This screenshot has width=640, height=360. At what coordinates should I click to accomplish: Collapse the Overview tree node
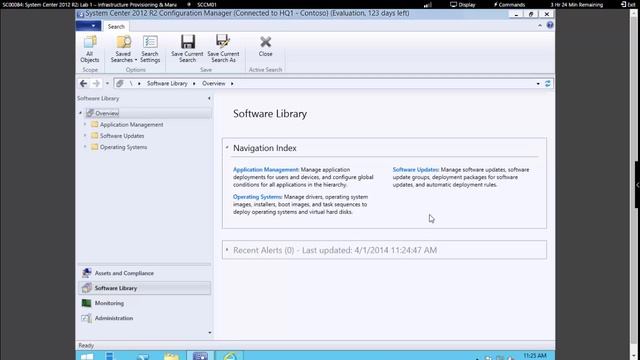[80, 113]
